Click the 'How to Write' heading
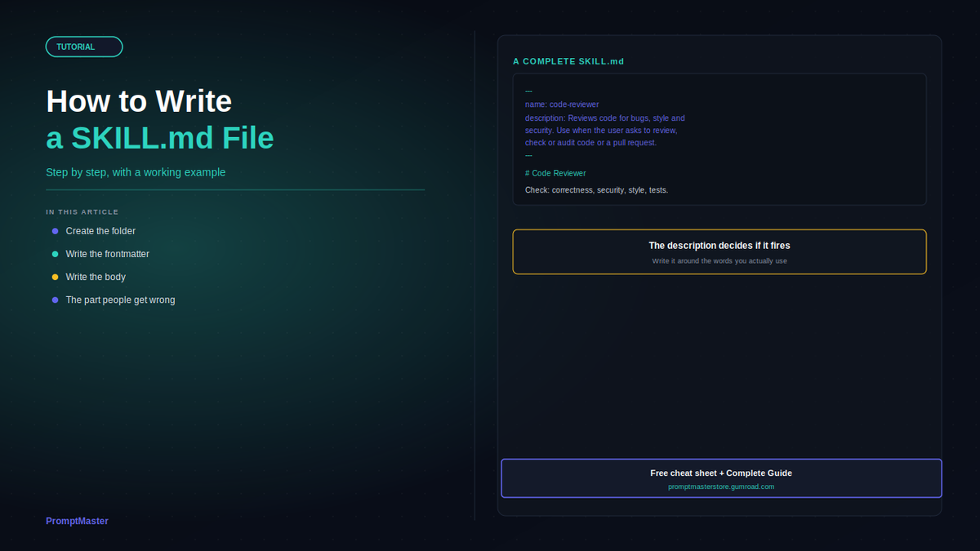Viewport: 980px width, 551px height. [139, 101]
